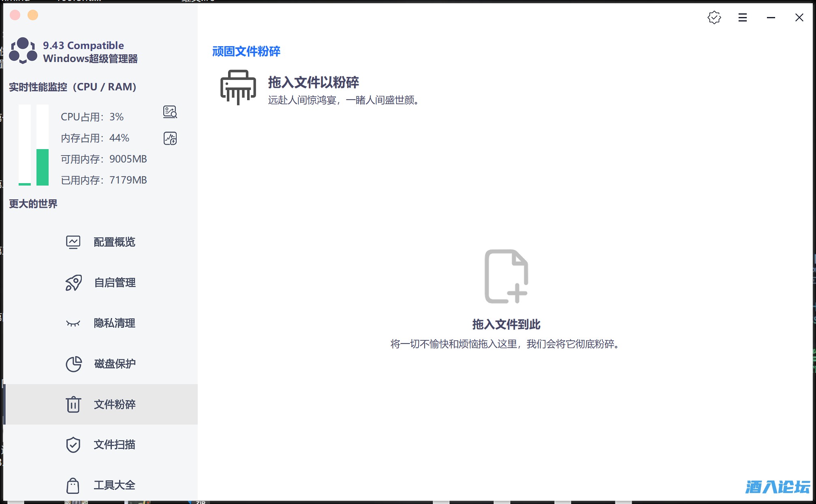Click the app logo in sidebar
816x504 pixels.
click(23, 51)
